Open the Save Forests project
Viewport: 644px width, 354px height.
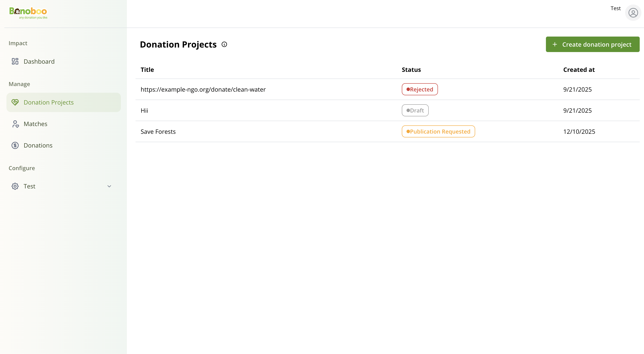tap(158, 132)
